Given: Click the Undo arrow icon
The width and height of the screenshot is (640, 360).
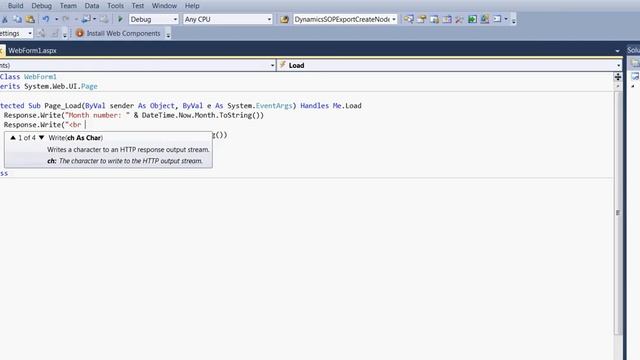Looking at the screenshot, I should tap(46, 19).
